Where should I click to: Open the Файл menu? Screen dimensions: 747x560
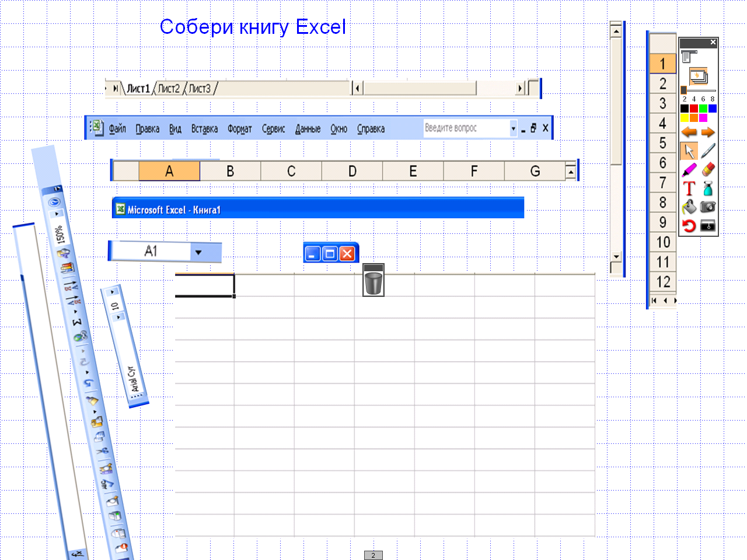pyautogui.click(x=117, y=128)
